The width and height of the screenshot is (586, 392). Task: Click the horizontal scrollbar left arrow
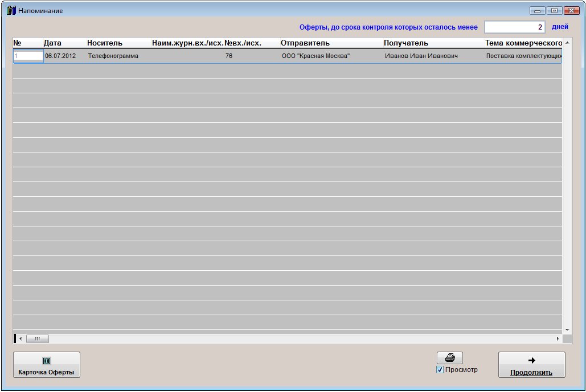pos(20,339)
